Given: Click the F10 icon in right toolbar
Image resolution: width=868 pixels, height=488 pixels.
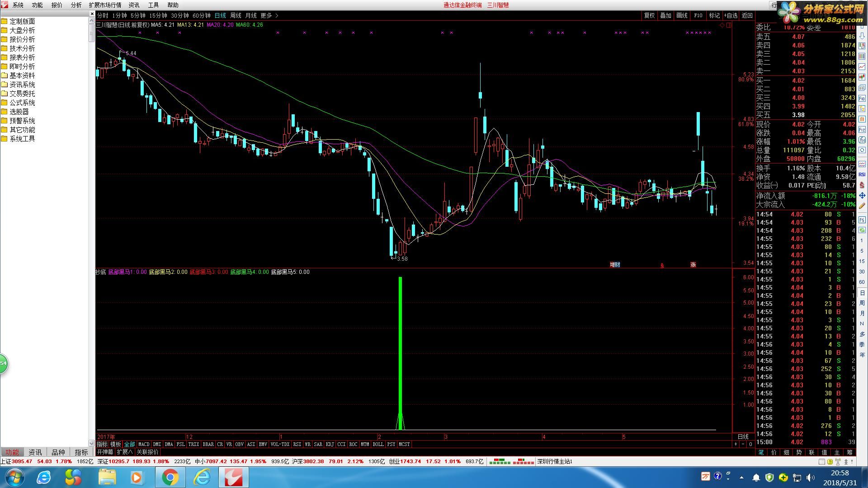Looking at the screenshot, I should pyautogui.click(x=862, y=98).
